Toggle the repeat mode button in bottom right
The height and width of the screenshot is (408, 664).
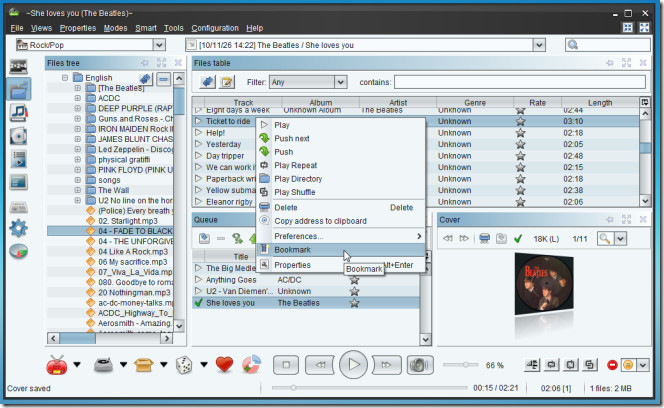tap(551, 365)
